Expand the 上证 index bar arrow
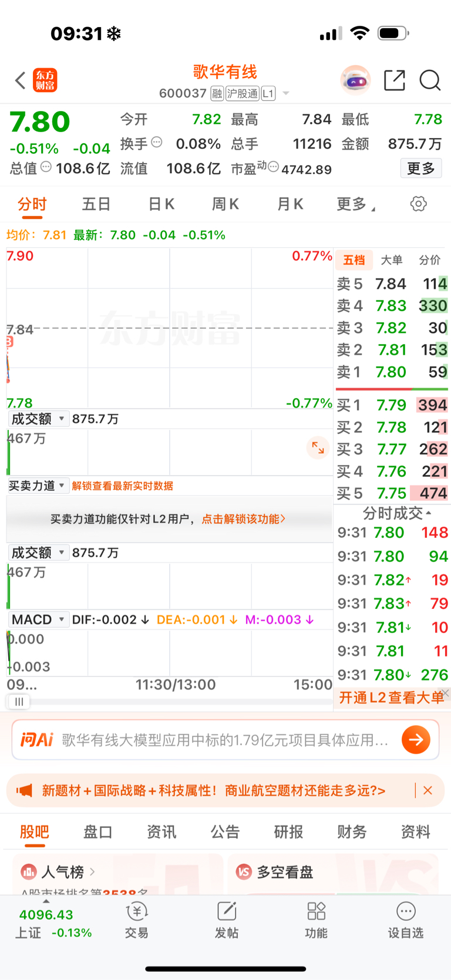Viewport: 451px width, 980px height. [46, 901]
